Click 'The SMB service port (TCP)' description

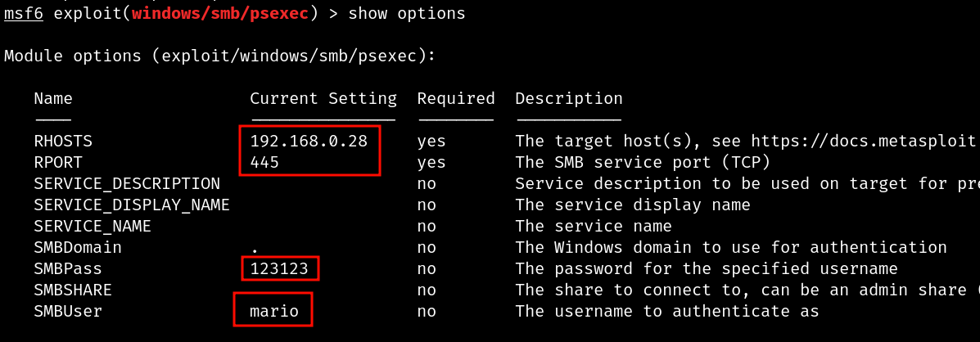(x=643, y=162)
